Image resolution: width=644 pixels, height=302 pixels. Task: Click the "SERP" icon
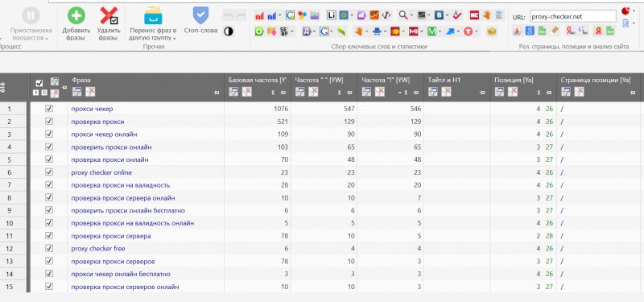tap(284, 31)
